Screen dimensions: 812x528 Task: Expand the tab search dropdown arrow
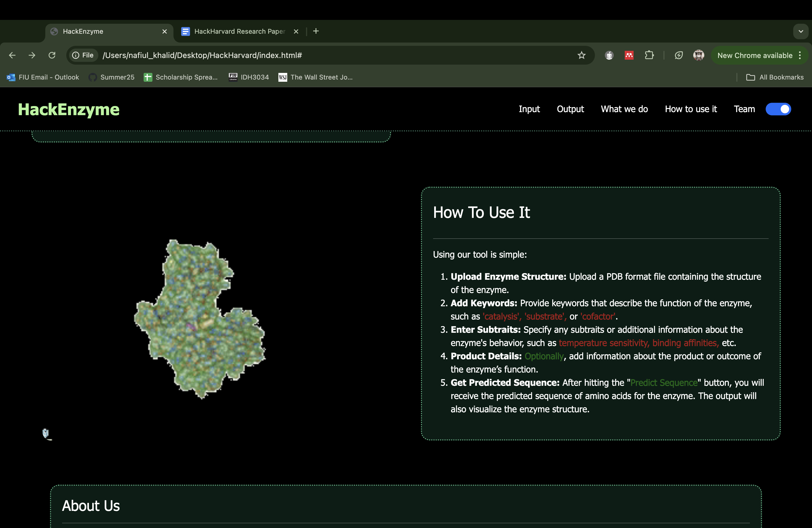pos(801,31)
